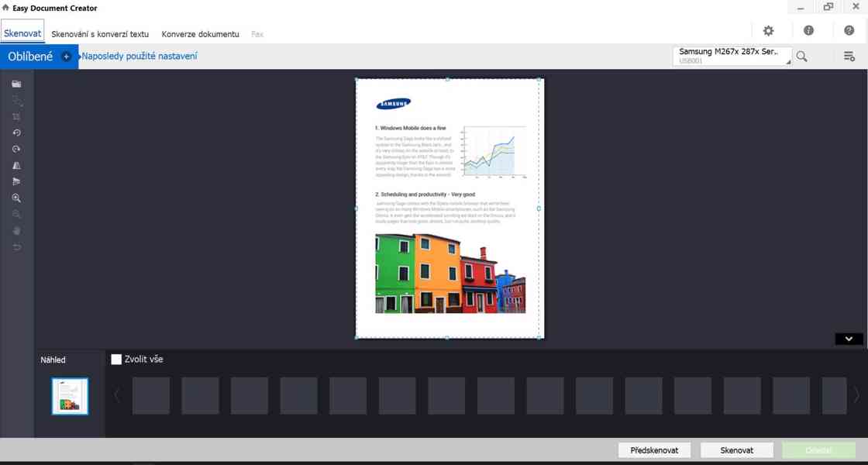
Task: Switch to Konverze dokumentu tab
Action: [x=200, y=34]
